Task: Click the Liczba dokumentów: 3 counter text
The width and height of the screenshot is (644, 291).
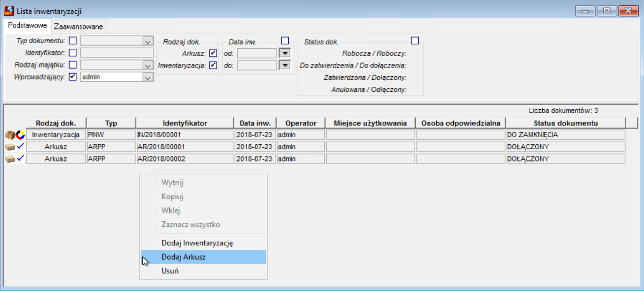Action: pyautogui.click(x=564, y=111)
